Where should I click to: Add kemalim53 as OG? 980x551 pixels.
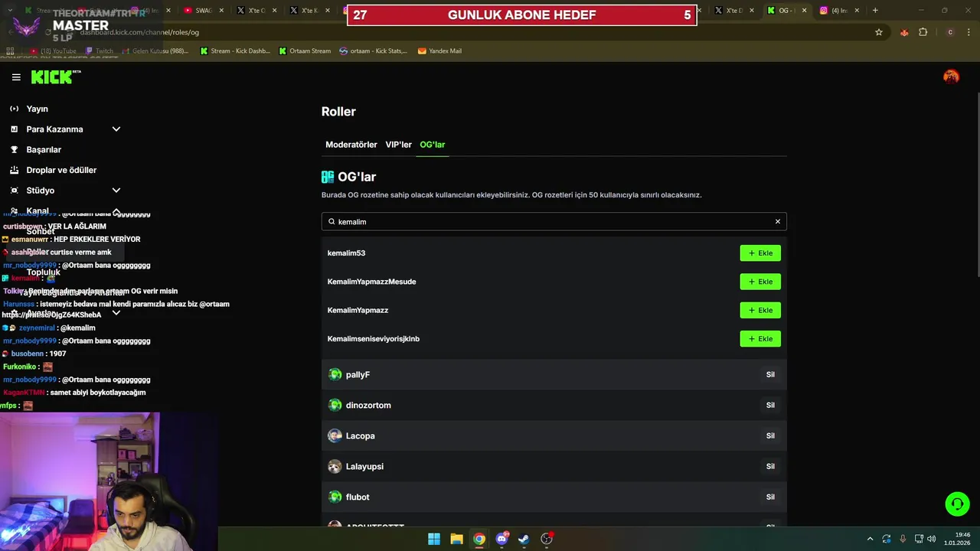[760, 253]
